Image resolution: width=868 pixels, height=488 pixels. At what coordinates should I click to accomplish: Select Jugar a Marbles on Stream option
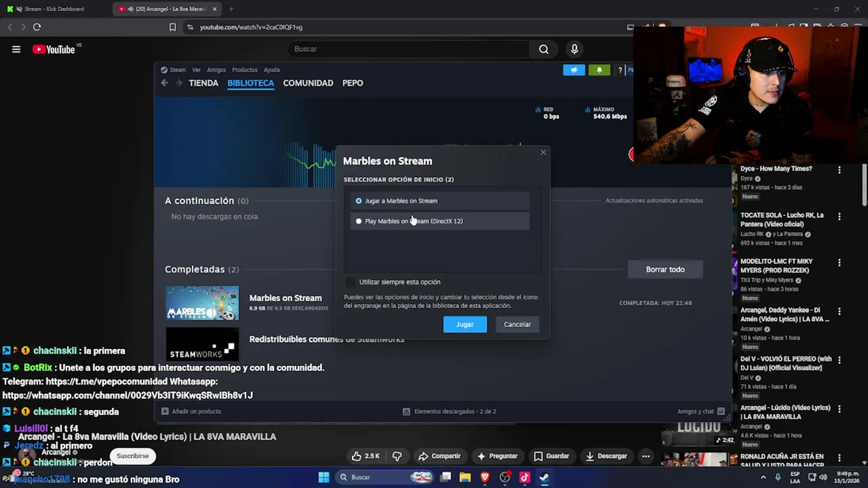[439, 201]
